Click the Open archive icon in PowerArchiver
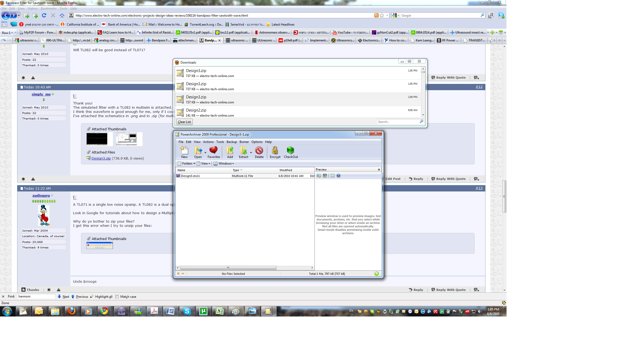 (198, 152)
